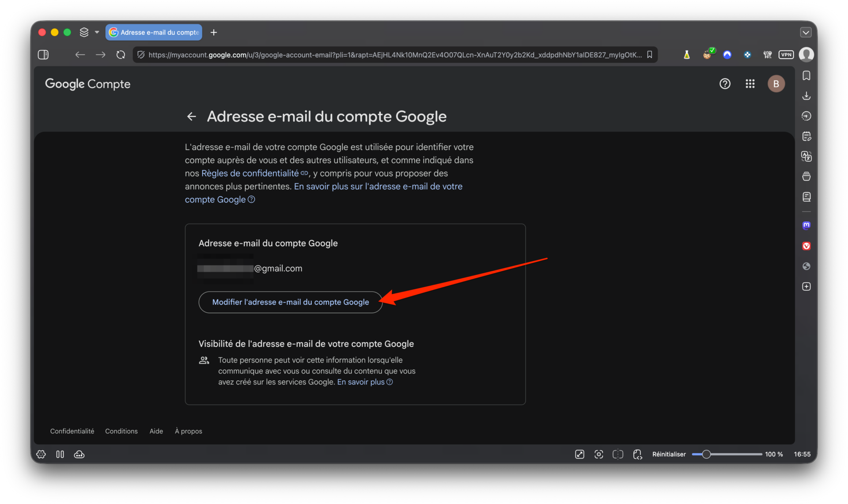Open a new tab with plus
848x504 pixels.
point(214,32)
